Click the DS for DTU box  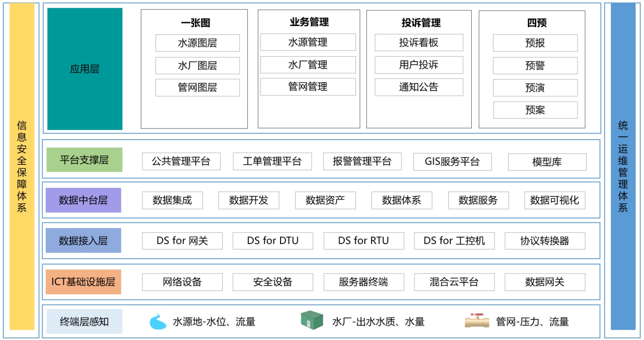coord(273,241)
